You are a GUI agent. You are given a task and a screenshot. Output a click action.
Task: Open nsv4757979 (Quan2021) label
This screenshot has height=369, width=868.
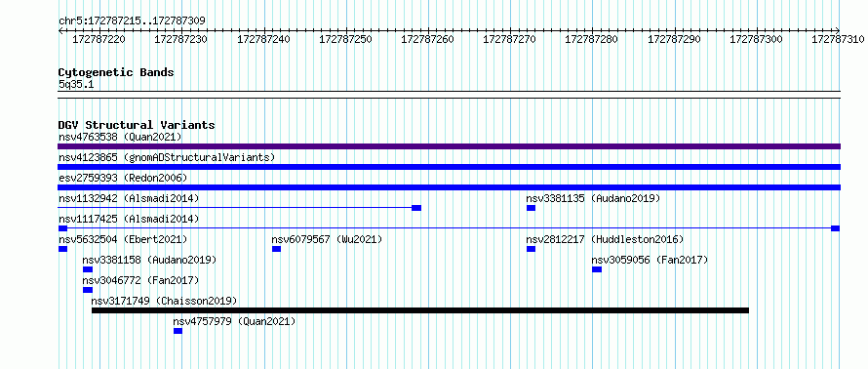coord(234,321)
